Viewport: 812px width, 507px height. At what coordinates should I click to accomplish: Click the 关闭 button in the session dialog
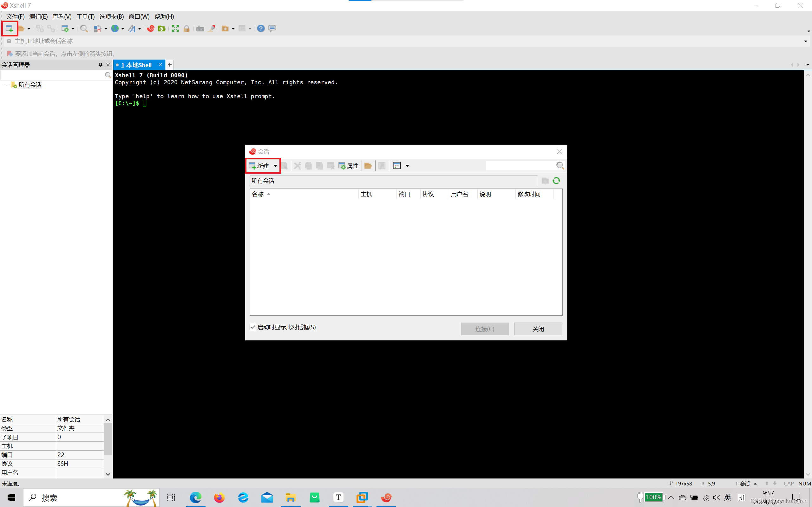538,329
